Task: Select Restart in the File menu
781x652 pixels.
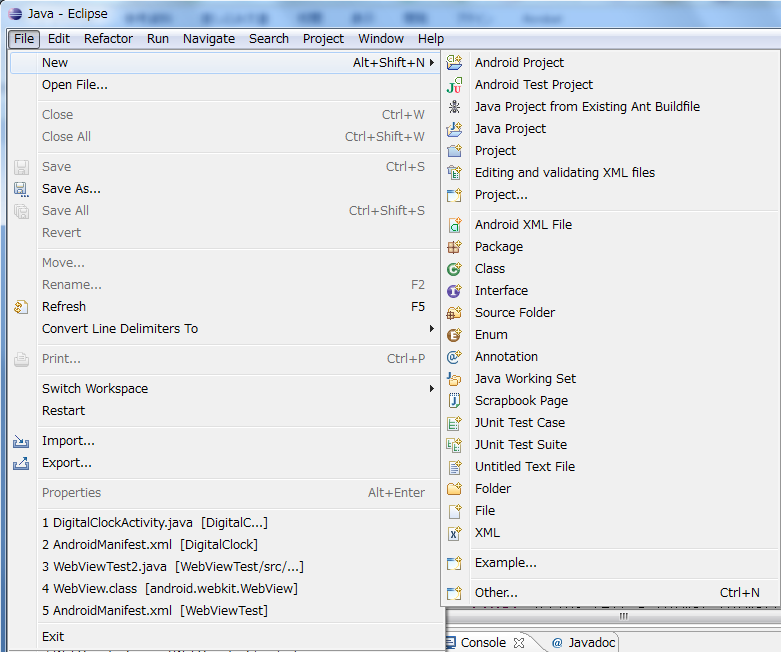Action: coord(224,411)
